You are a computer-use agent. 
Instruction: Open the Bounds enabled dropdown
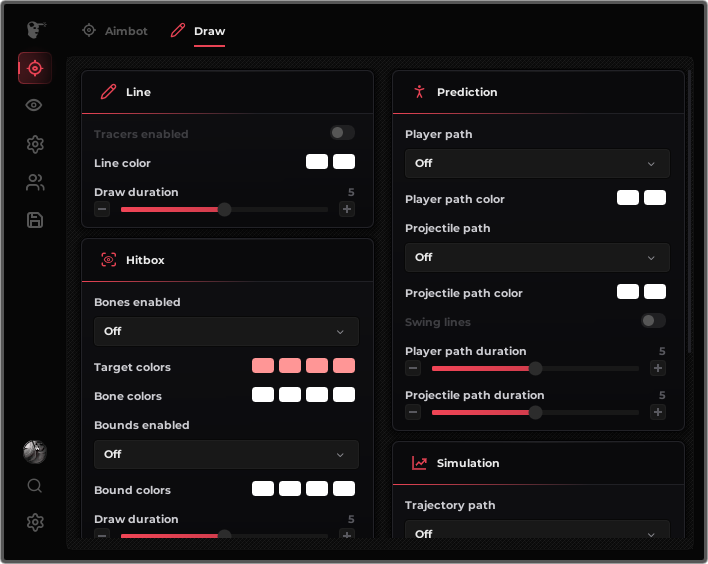coord(226,454)
